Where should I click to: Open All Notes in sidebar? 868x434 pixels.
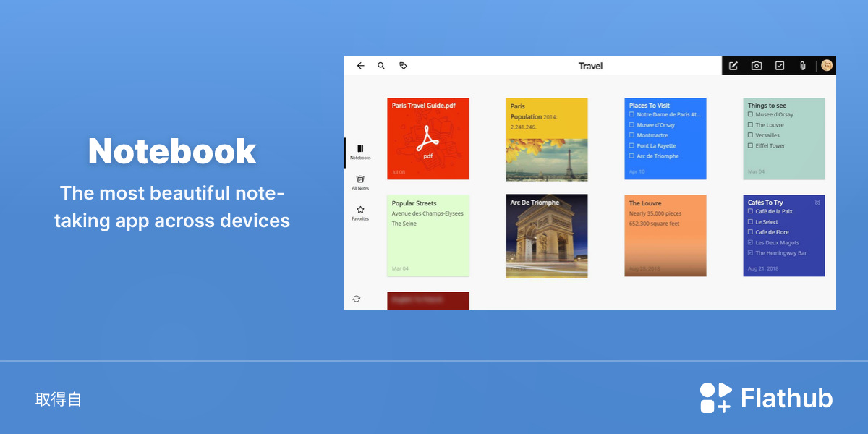click(x=360, y=182)
